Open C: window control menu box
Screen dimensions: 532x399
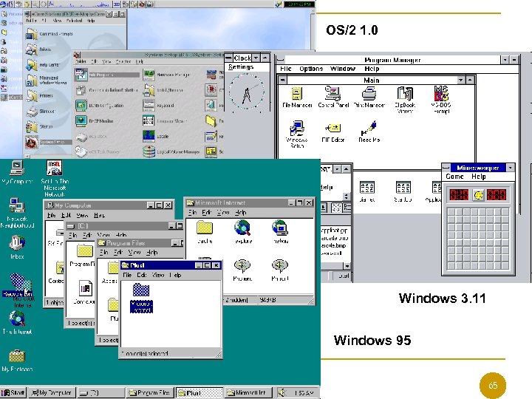[x=71, y=226]
